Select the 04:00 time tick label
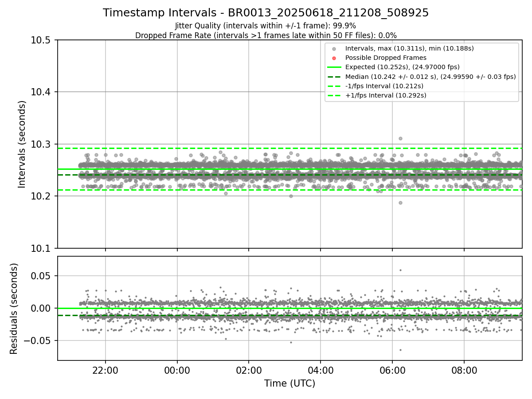The height and width of the screenshot is (399, 532). pyautogui.click(x=321, y=370)
